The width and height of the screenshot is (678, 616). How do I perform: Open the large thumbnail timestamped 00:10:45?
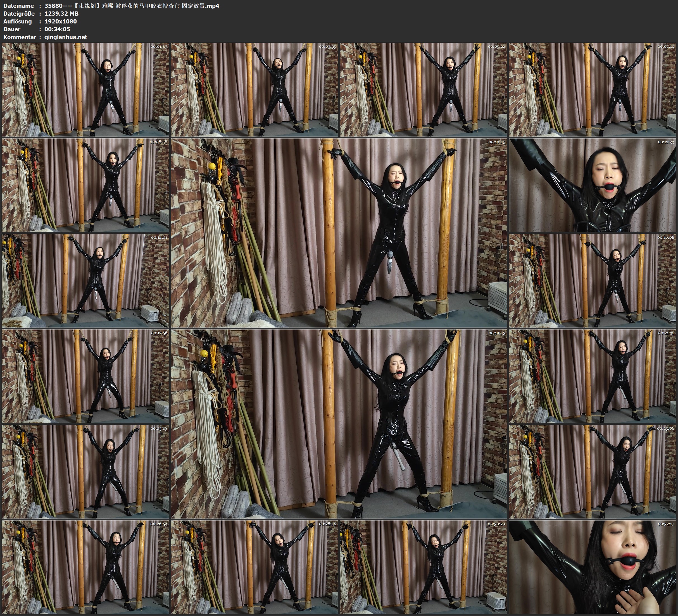339,233
